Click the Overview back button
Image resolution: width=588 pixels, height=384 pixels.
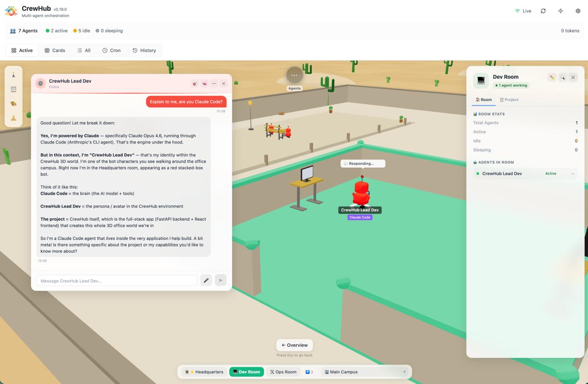(x=294, y=345)
